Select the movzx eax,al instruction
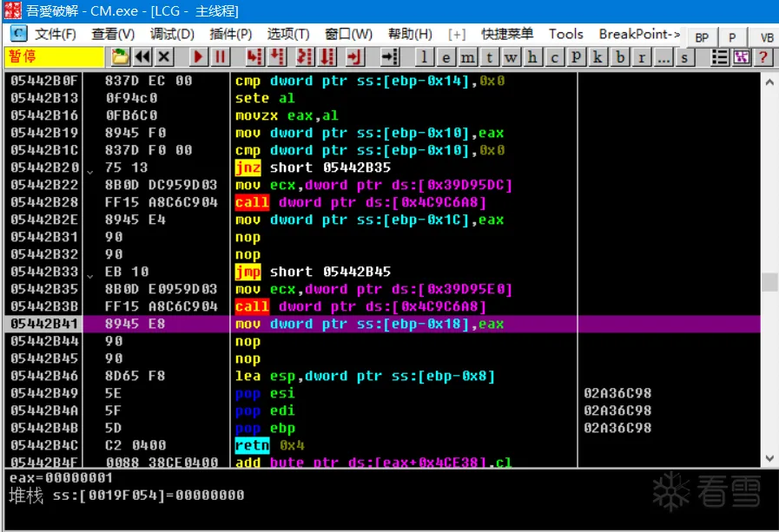This screenshot has width=779, height=532. [287, 115]
